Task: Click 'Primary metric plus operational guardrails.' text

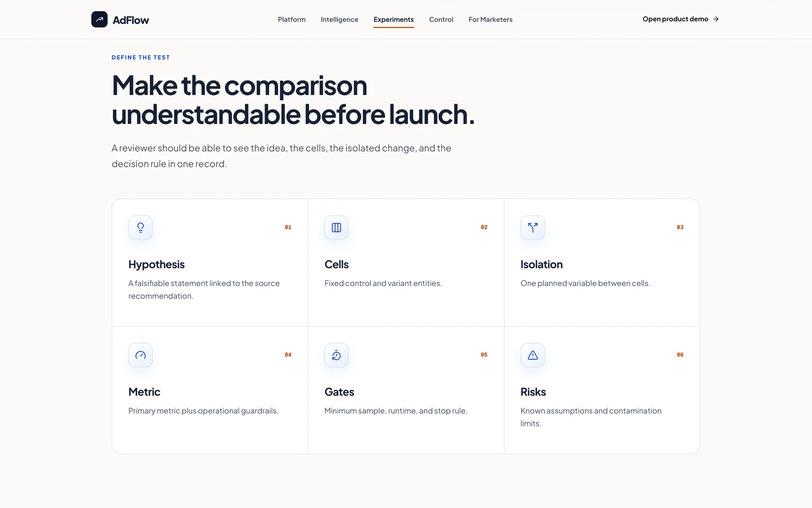Action: 204,411
